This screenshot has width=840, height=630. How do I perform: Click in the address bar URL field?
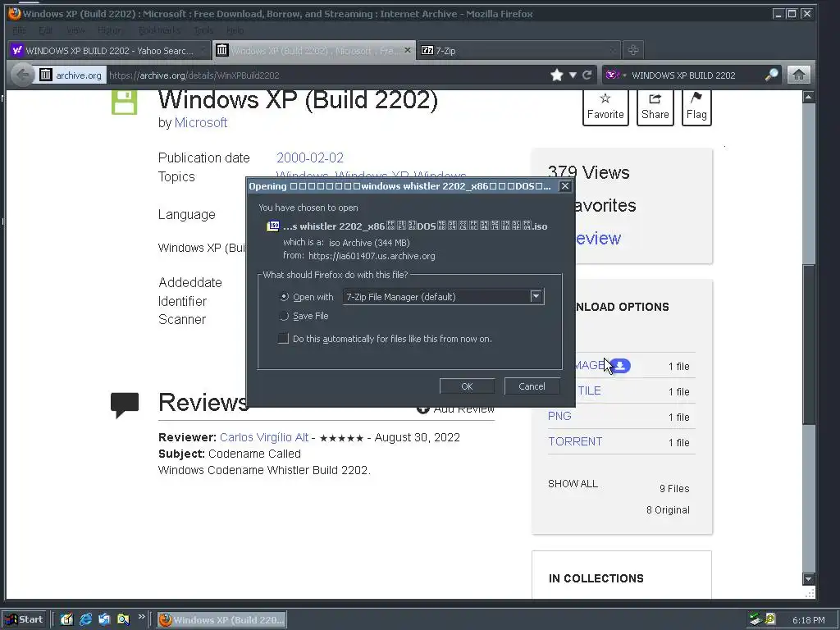tap(326, 75)
